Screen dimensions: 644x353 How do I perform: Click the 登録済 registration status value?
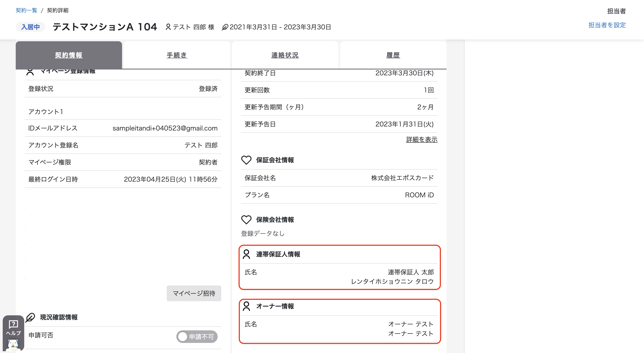208,89
